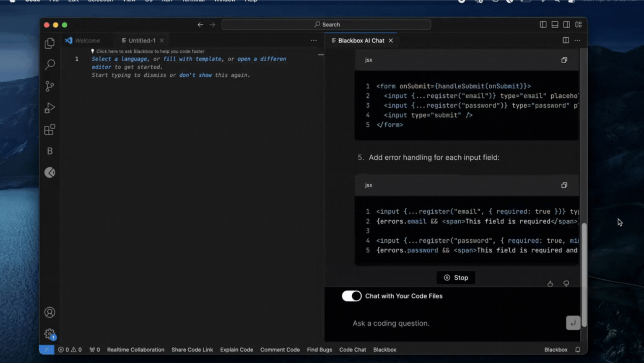The image size is (644, 363).
Task: Open the chat panel More Actions menu
Action: pos(577,40)
